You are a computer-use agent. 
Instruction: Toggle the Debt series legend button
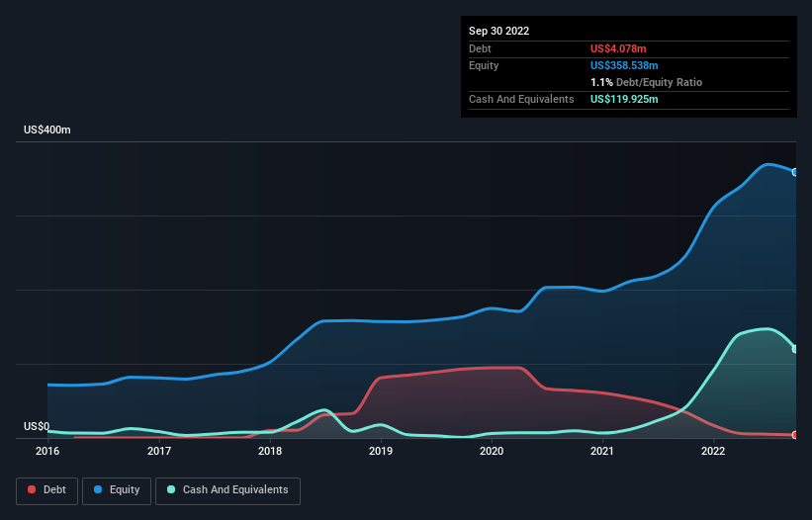coord(46,490)
